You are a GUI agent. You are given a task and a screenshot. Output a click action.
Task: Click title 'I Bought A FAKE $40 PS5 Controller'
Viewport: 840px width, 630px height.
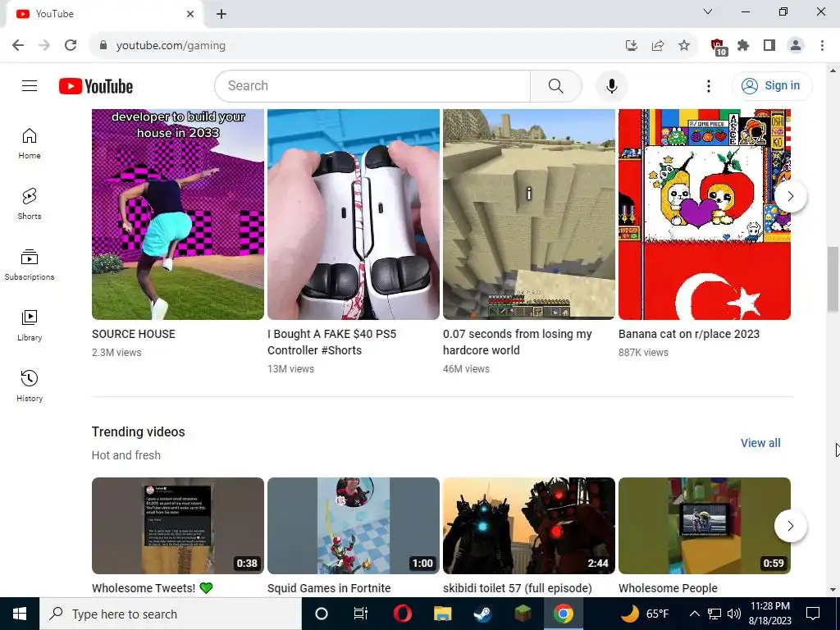pos(331,342)
